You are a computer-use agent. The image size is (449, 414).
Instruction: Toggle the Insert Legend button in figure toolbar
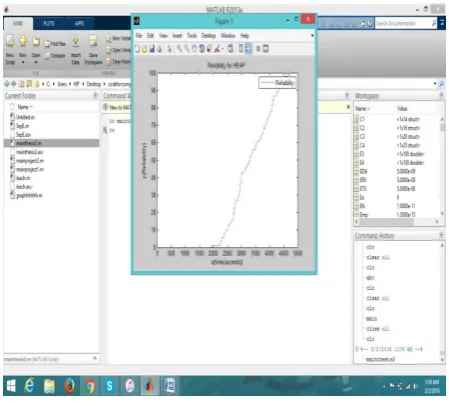[248, 49]
